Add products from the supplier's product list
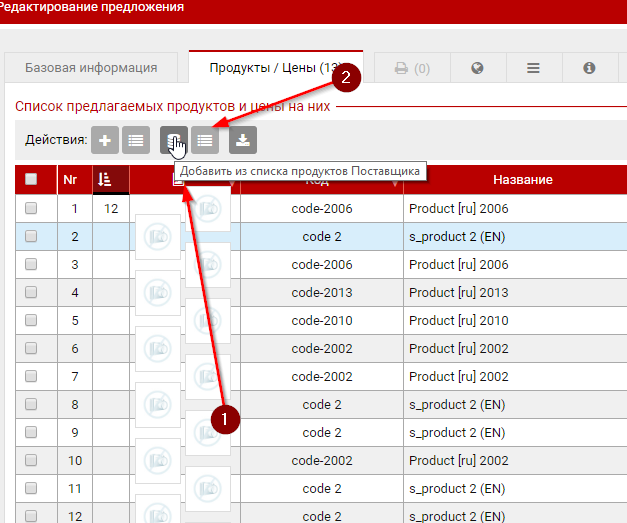The height and width of the screenshot is (523, 627). (x=174, y=141)
